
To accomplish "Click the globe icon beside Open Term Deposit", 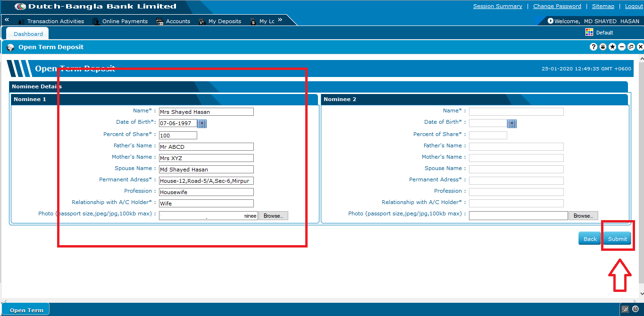I will click(10, 47).
